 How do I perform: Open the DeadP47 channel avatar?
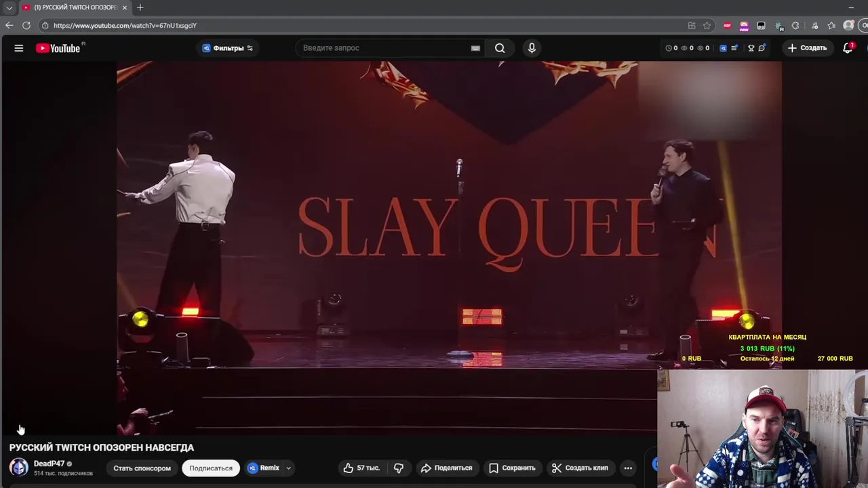[x=19, y=467]
